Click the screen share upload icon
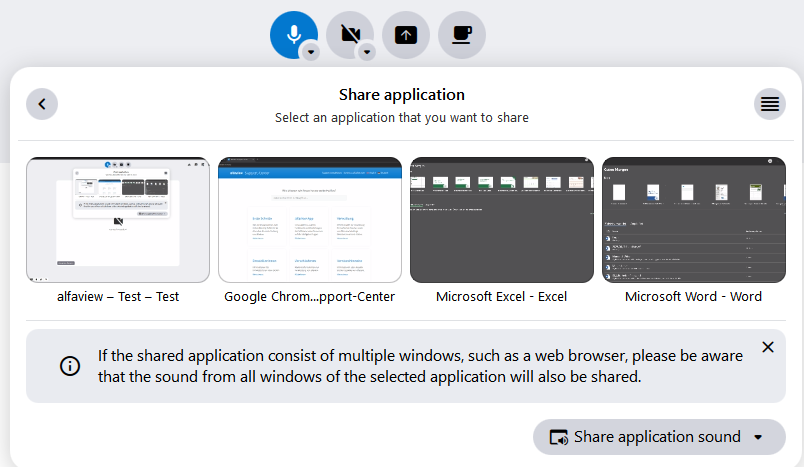 point(406,34)
